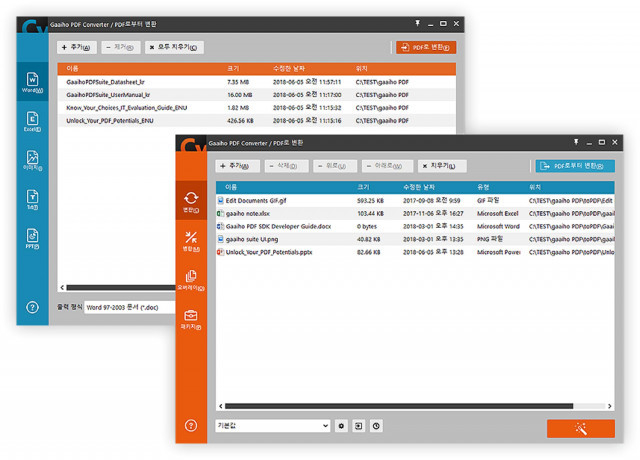This screenshot has height=460, width=640.
Task: Click the front window scrollbar left arrow
Action: pos(221,406)
